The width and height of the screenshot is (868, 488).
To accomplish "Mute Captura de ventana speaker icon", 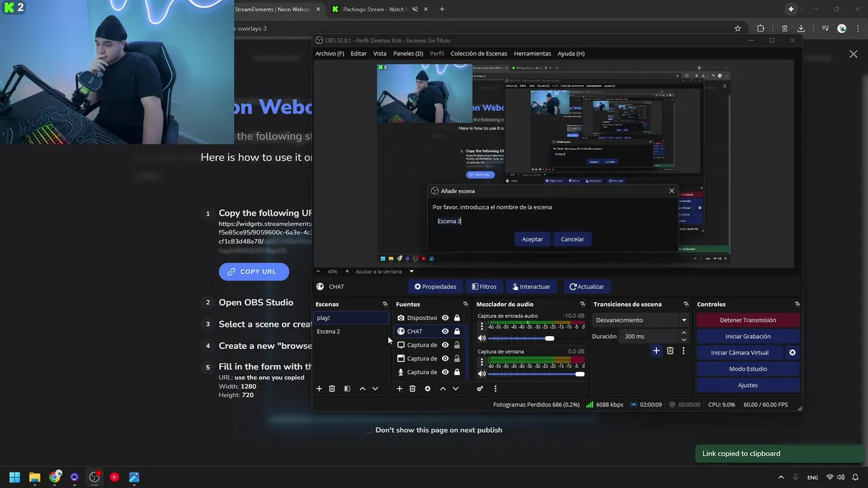I will tap(482, 373).
